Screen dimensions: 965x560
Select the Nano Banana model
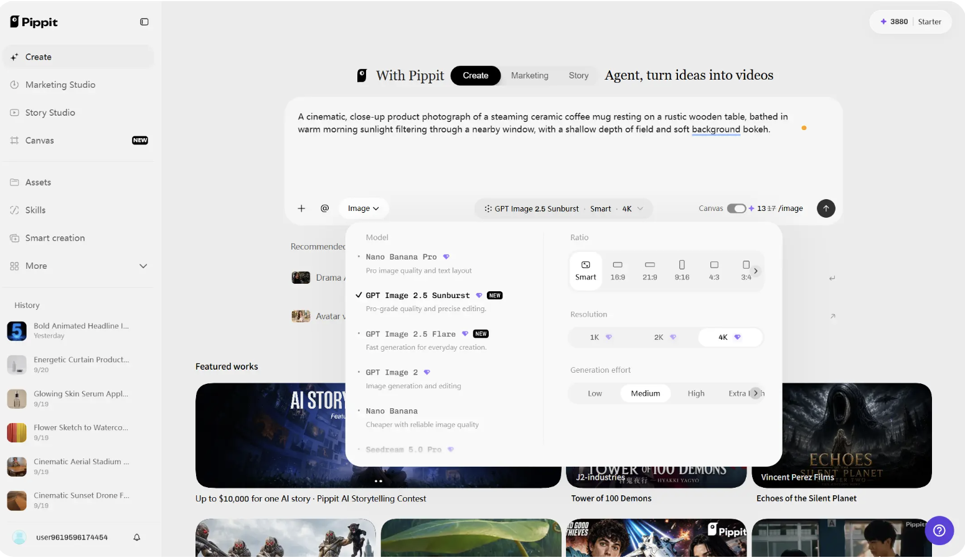(445, 418)
